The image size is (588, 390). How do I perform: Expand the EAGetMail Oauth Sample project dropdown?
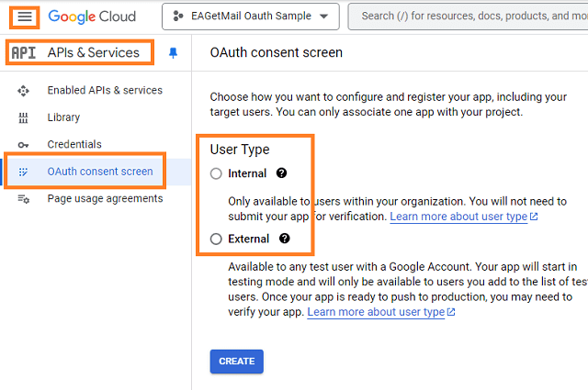pos(251,17)
